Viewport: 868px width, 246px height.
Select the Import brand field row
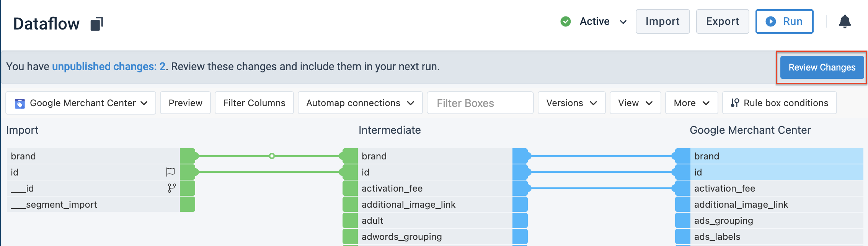point(93,156)
